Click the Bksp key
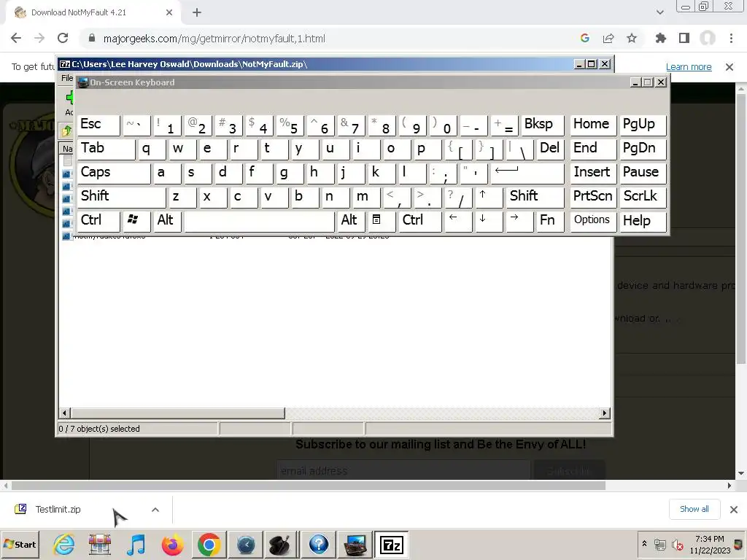This screenshot has height=560, width=747. coord(542,125)
